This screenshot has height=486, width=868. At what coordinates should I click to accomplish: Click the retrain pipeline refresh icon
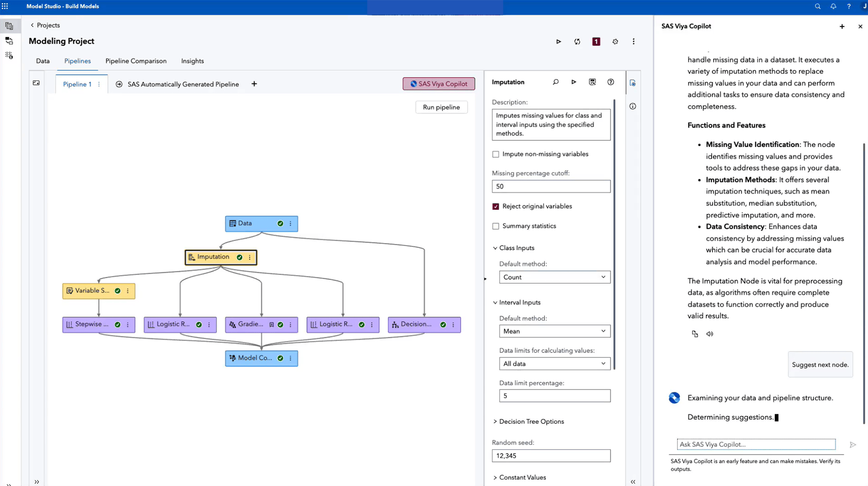577,41
